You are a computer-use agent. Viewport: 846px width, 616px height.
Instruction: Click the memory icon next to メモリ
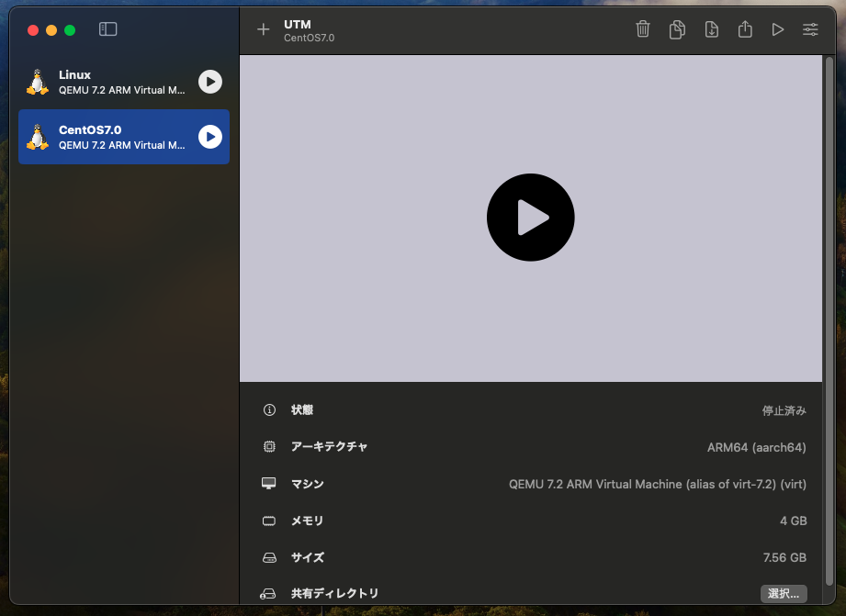[267, 521]
